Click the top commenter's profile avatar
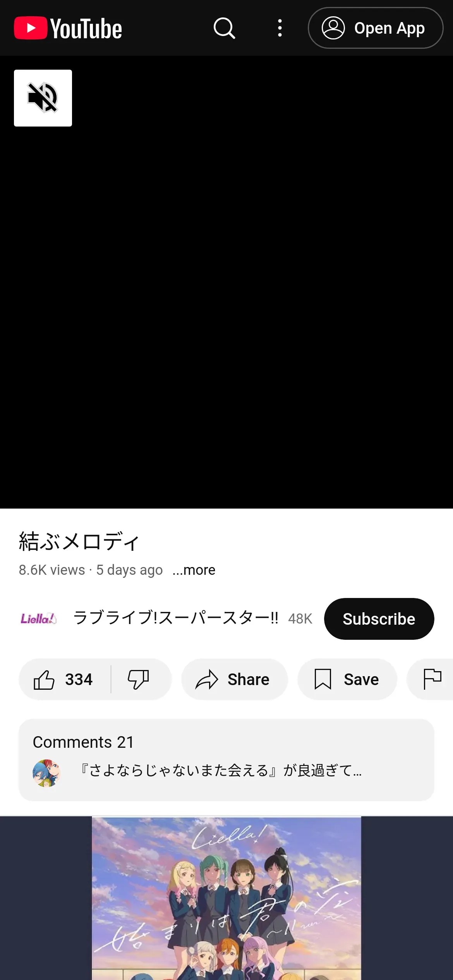The width and height of the screenshot is (453, 980). (x=46, y=773)
